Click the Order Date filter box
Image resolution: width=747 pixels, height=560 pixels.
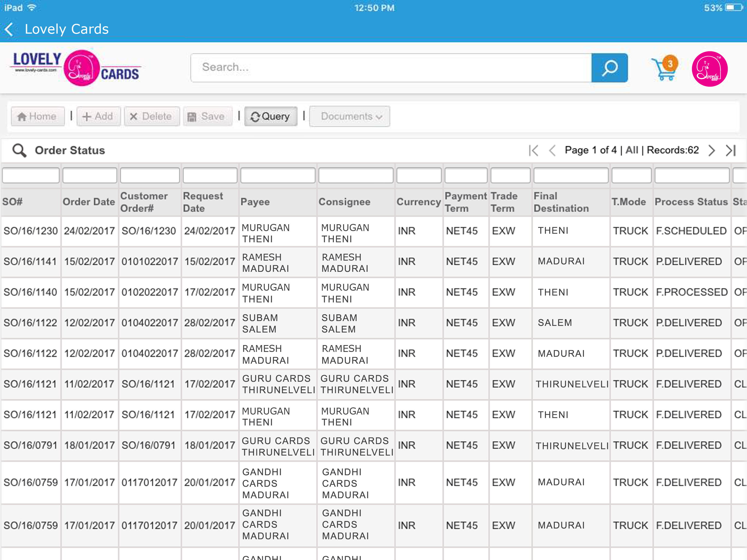click(90, 175)
